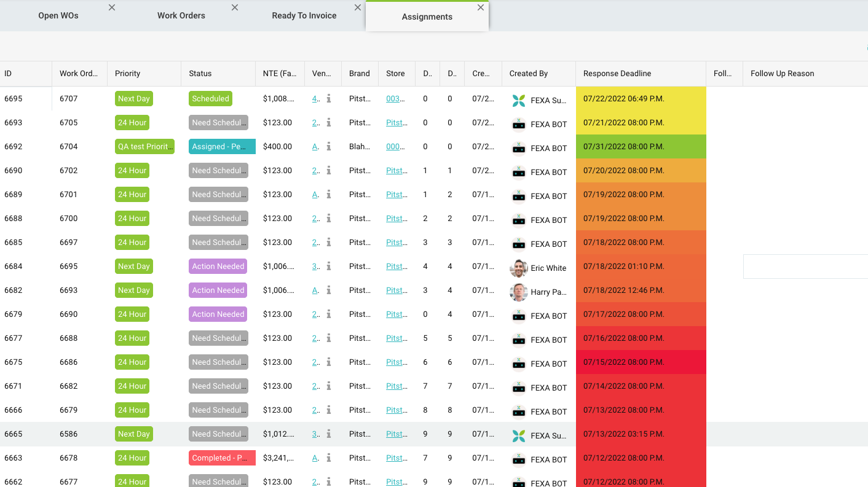The height and width of the screenshot is (487, 868).
Task: Click Follow Up Reason input box
Action: (805, 267)
